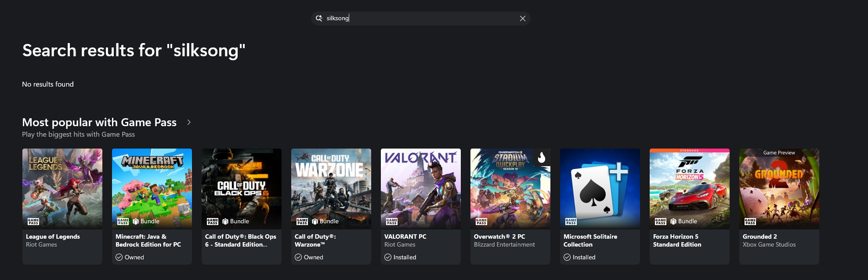The image size is (868, 280).
Task: Select Forza Horizon 5 Standard Edition title
Action: click(x=677, y=240)
